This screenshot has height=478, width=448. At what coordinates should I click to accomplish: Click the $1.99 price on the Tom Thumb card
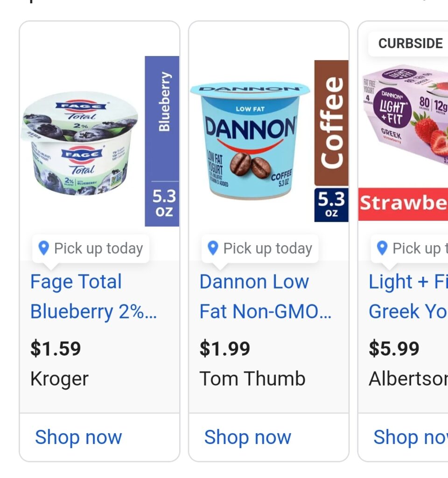point(225,349)
